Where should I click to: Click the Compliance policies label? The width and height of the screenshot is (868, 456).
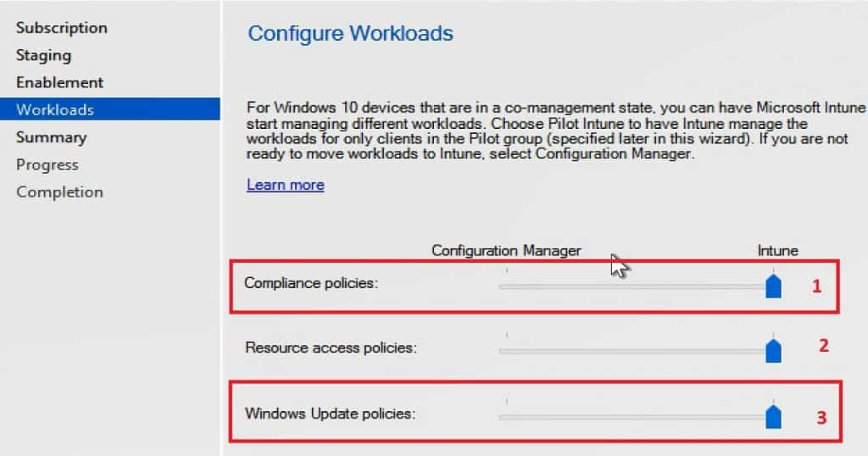310,283
